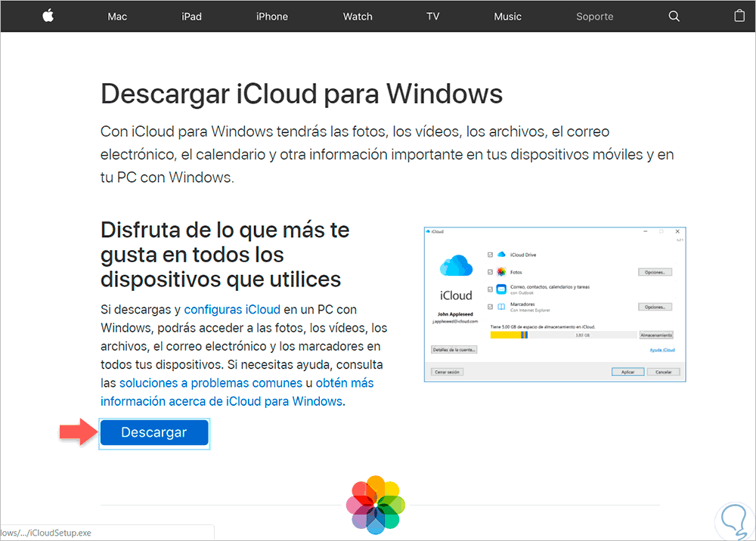Follow 'soluciones a problemas comunes' link
756x541 pixels.
pyautogui.click(x=211, y=383)
